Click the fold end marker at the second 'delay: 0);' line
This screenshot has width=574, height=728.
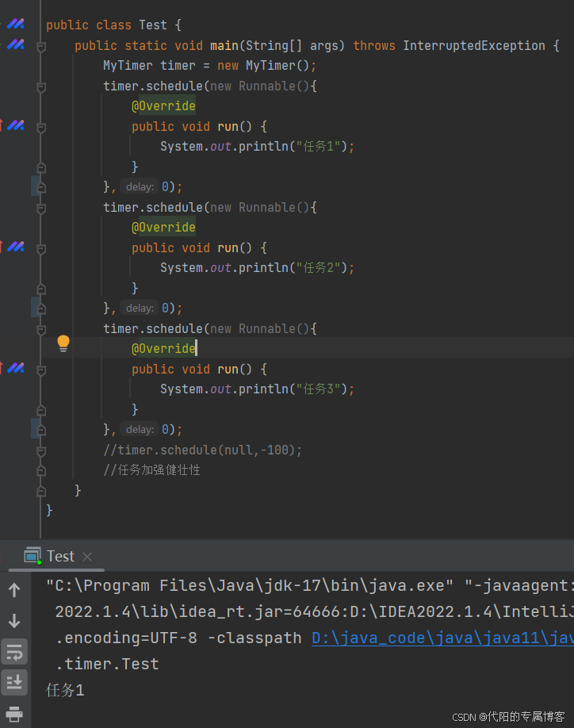(41, 308)
